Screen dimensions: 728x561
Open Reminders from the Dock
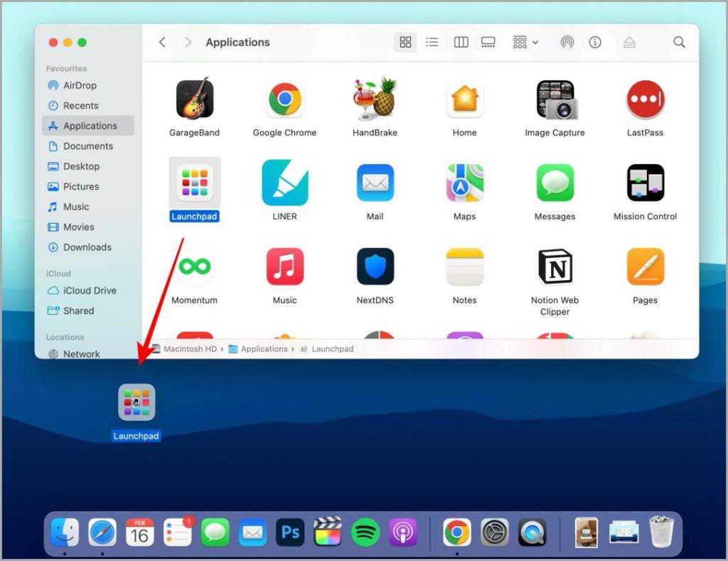pos(177,532)
